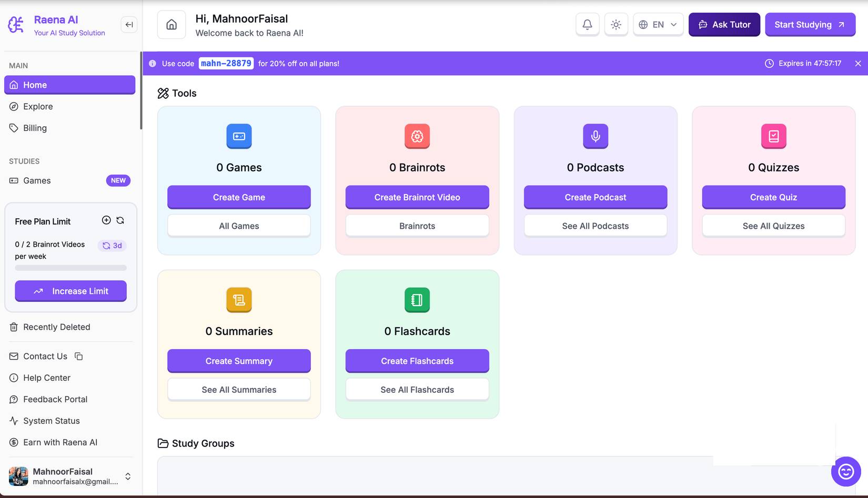The image size is (868, 498).
Task: Click the green Flashcards tool icon
Action: click(417, 300)
